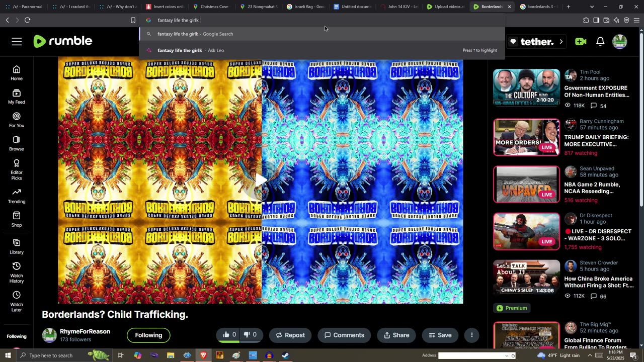644x362 pixels.
Task: Go to Rumble Home in sidebar
Action: point(17,73)
